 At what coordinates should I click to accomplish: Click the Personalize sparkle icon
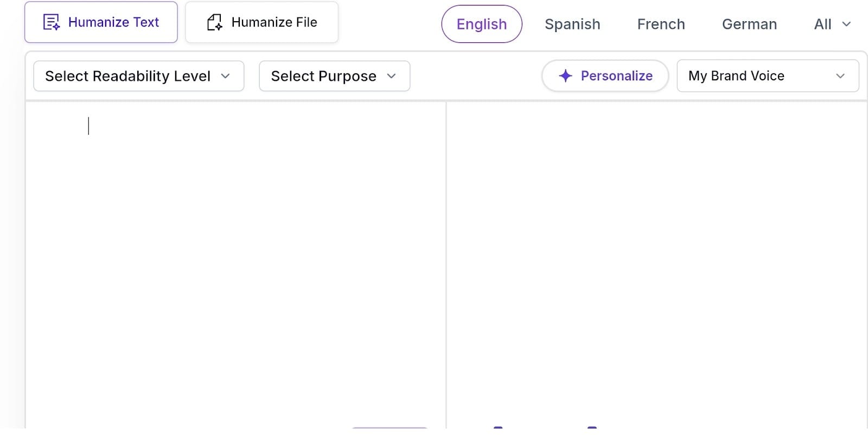(565, 76)
